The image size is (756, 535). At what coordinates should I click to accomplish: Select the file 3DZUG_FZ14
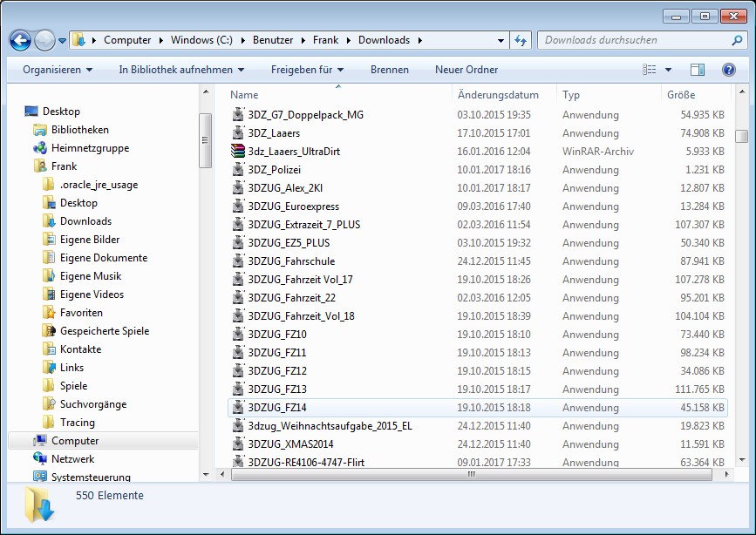(477, 408)
